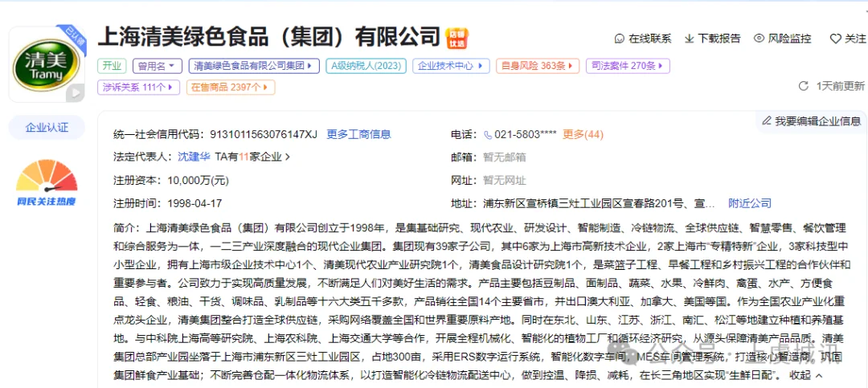The width and height of the screenshot is (868, 388).
Task: Click A级纳税人(2023) tag
Action: (366, 66)
